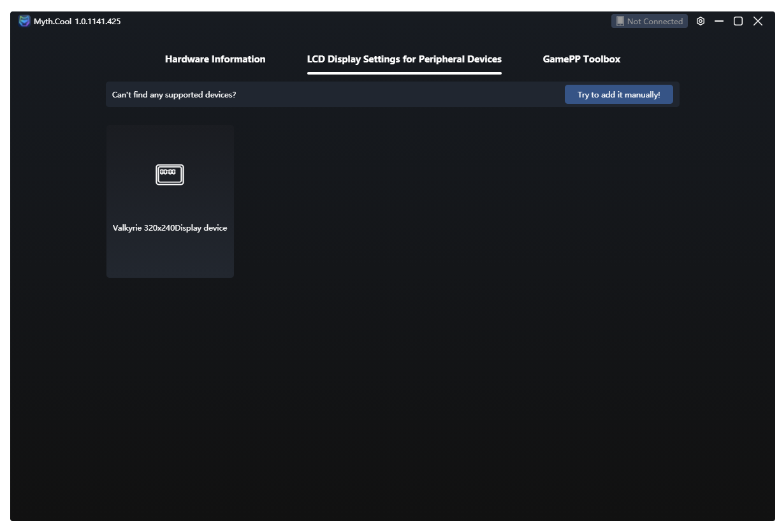Switch to the GamePP Toolbox tab
Viewport: 779px width, 532px height.
tap(581, 59)
